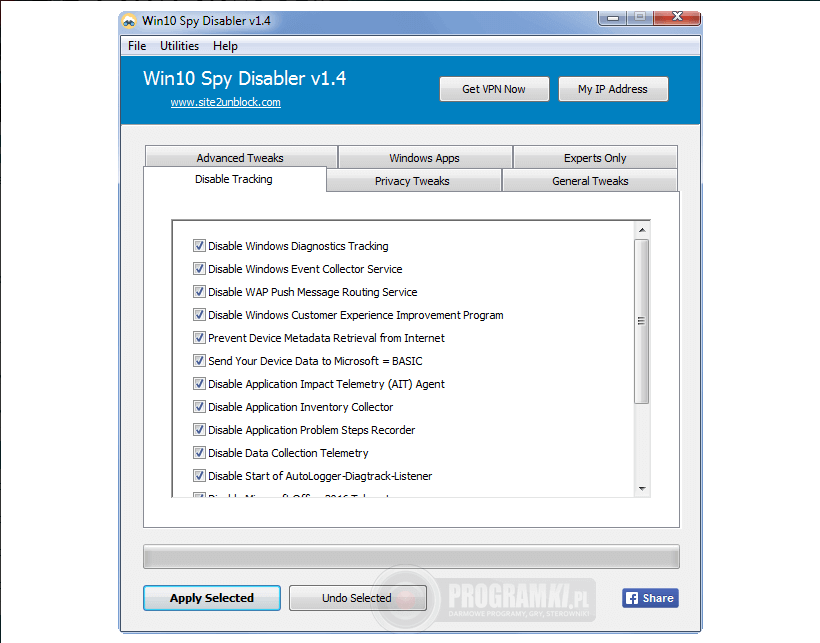Click the Facebook Share button
This screenshot has height=643, width=820.
click(x=650, y=598)
